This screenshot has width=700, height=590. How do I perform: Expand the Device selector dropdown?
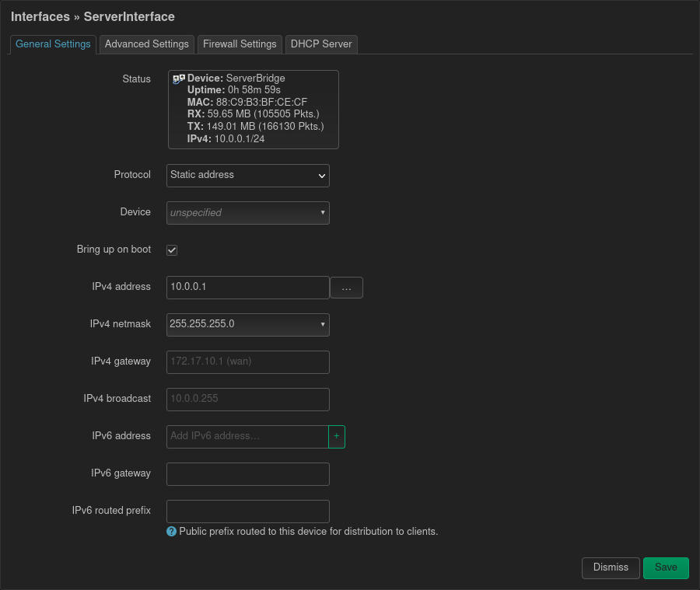pos(248,213)
